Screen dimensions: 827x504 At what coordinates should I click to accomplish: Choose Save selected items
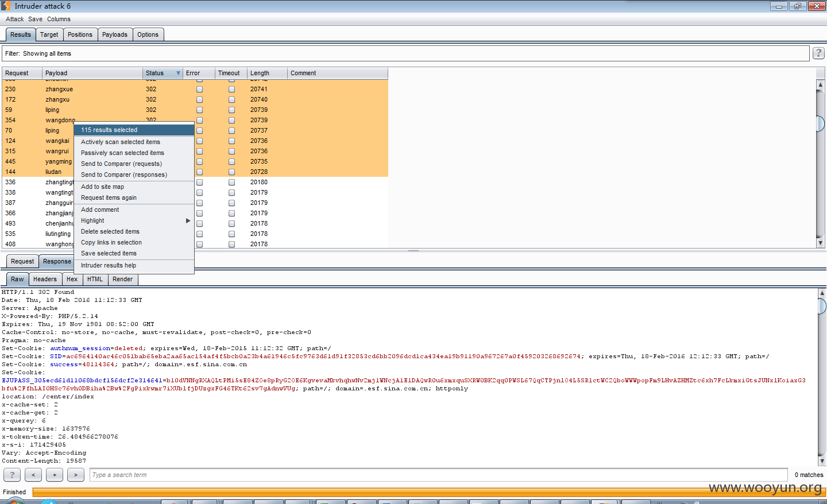click(x=134, y=253)
